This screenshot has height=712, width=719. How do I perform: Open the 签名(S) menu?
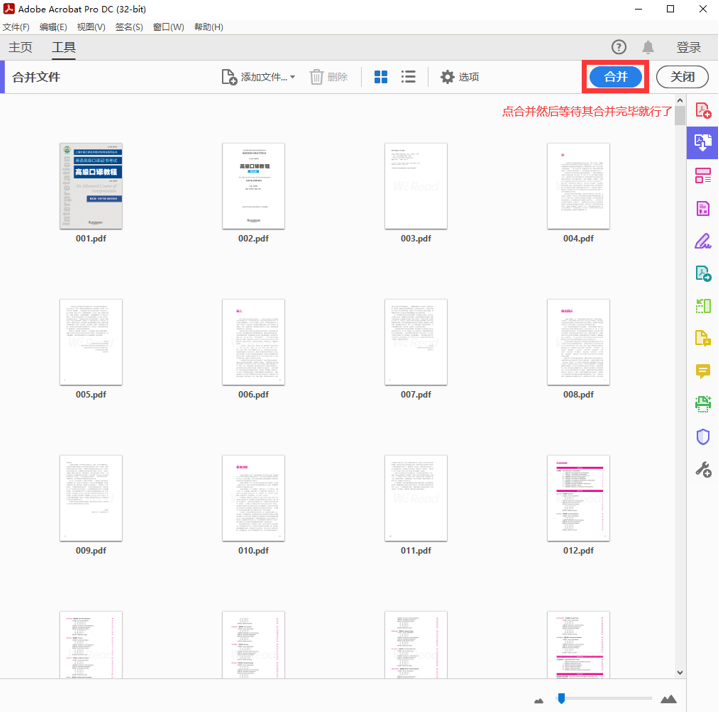[129, 27]
